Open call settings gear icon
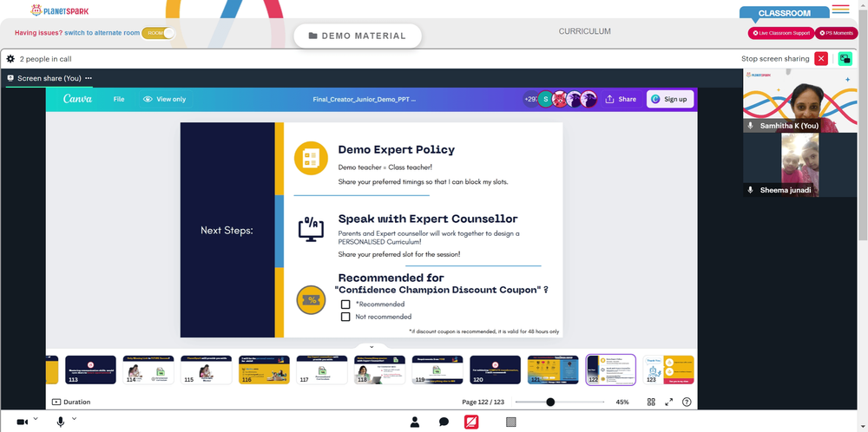 pos(10,59)
